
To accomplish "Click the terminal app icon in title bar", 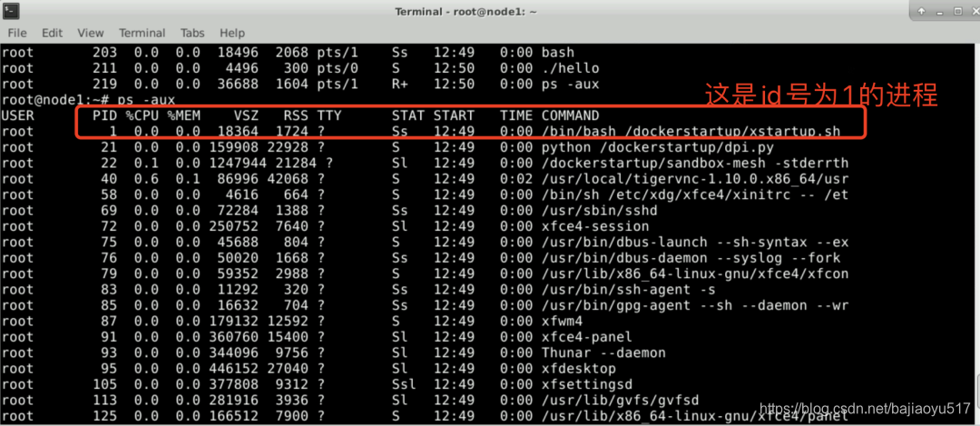I will pos(11,11).
